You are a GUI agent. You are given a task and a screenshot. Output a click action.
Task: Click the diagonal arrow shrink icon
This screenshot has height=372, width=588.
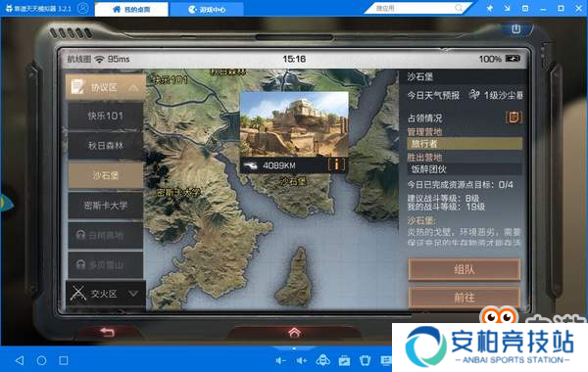[507, 8]
